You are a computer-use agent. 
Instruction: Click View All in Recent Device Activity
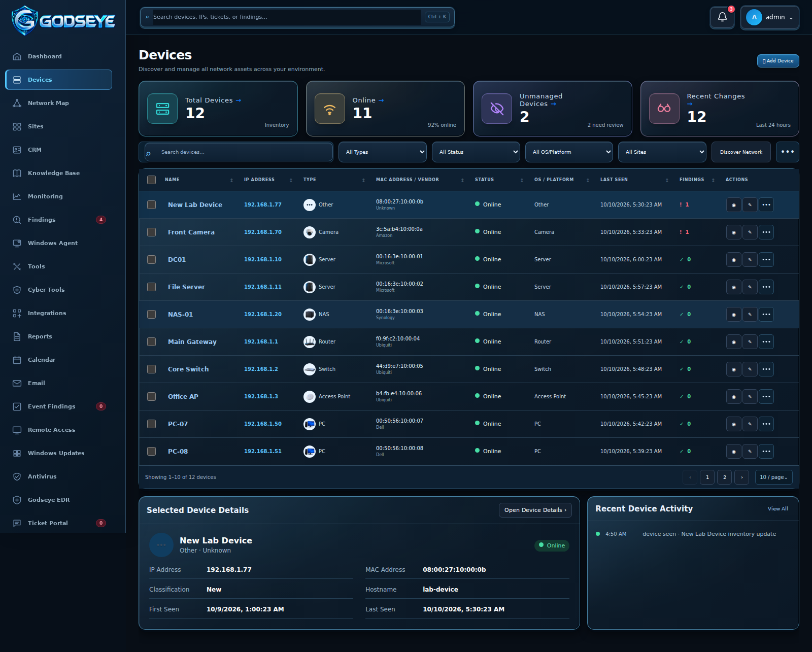click(x=777, y=509)
